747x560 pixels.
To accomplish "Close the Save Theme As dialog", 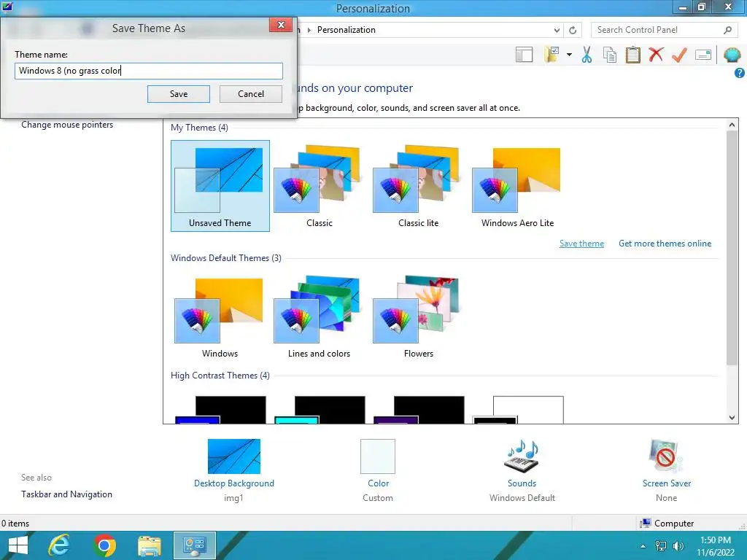I will point(281,25).
